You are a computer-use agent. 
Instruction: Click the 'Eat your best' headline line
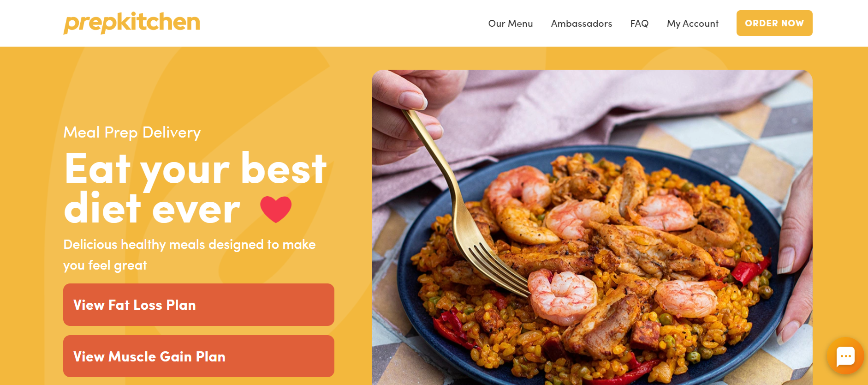[x=196, y=169]
